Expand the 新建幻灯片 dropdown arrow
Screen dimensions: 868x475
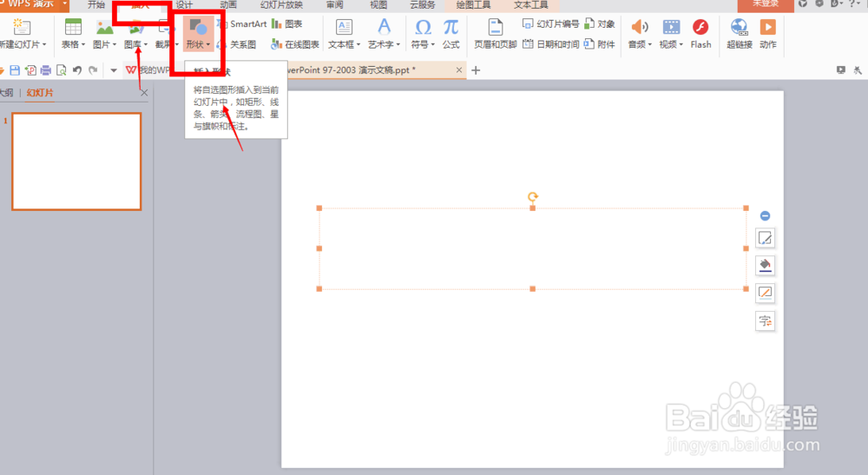click(x=44, y=44)
